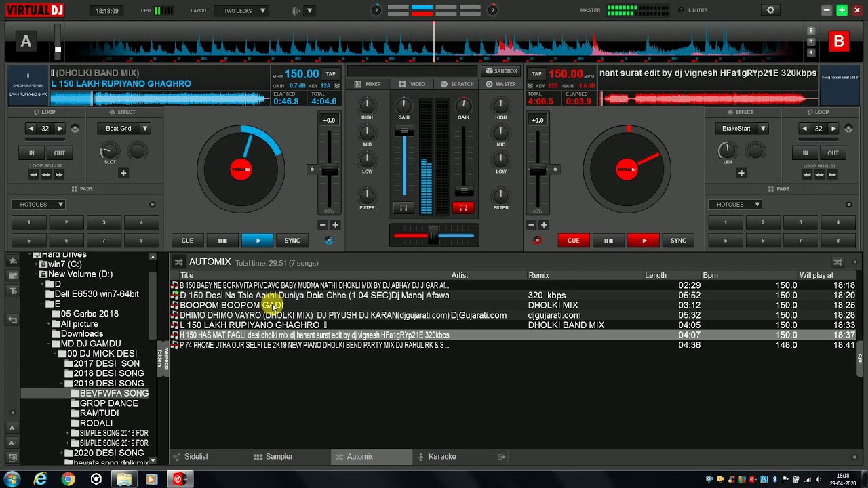Click the back arrow icon in browser sidebar
This screenshot has width=868, height=488.
click(x=12, y=320)
